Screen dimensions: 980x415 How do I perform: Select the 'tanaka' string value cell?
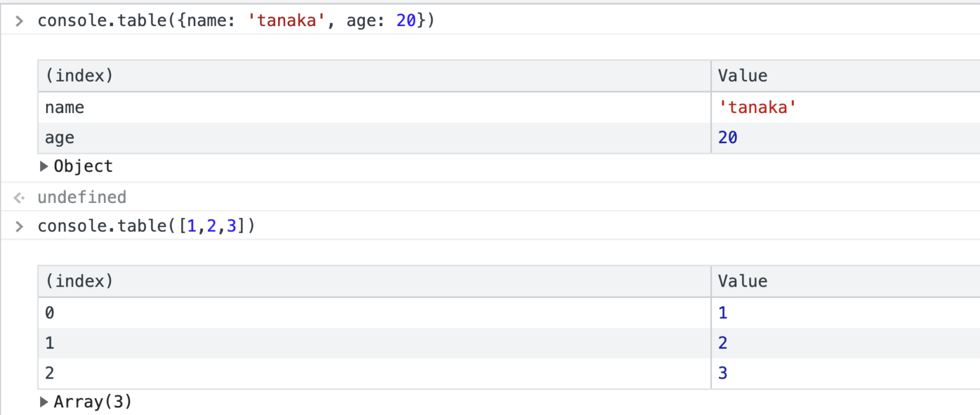757,107
